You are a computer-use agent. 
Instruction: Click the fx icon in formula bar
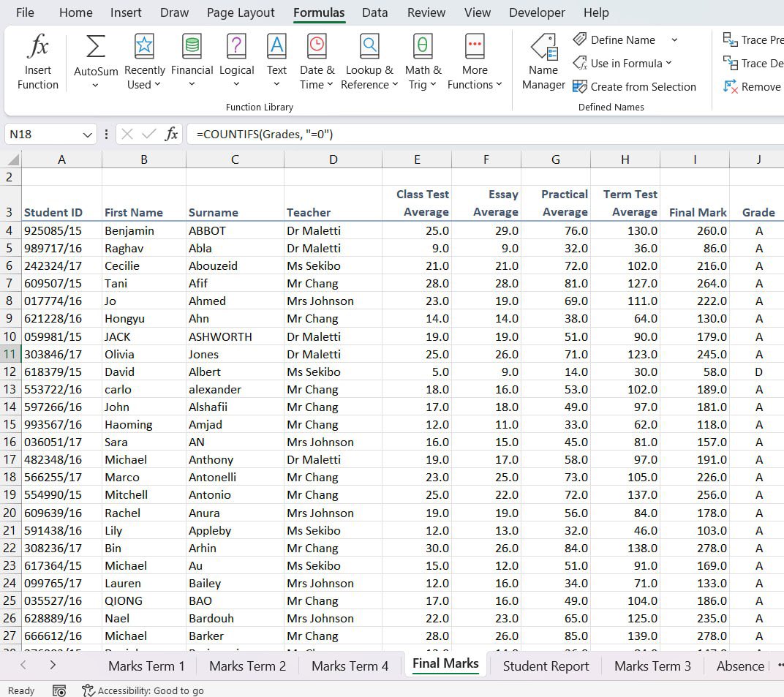(x=171, y=134)
